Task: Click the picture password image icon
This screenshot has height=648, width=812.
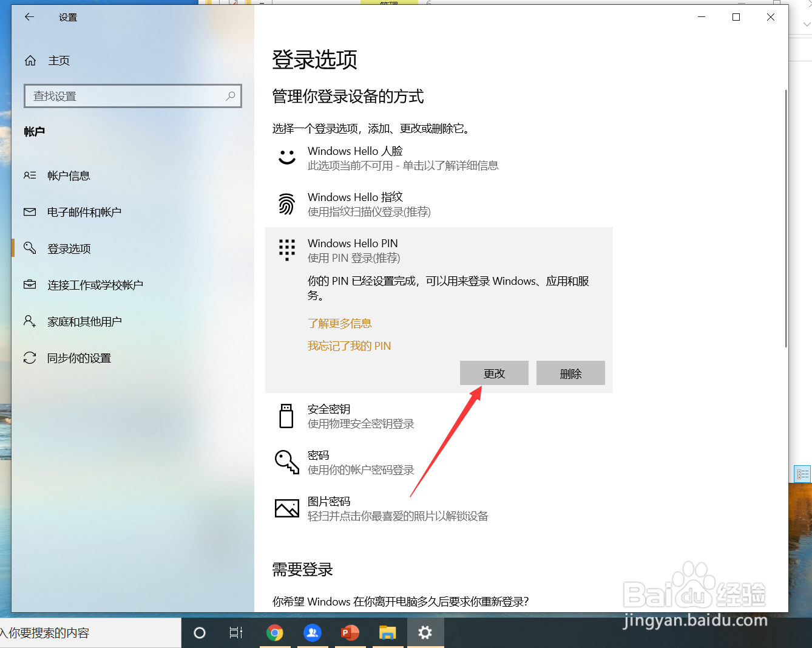Action: coord(286,508)
